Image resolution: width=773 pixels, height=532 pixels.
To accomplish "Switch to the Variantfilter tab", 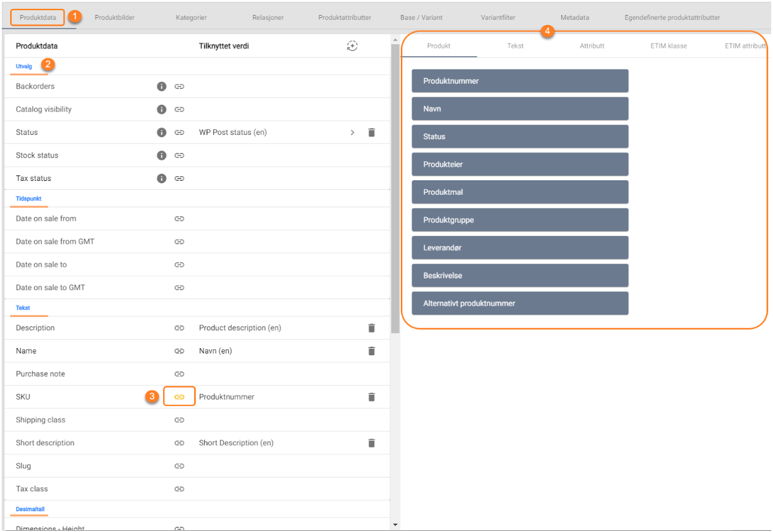I will tap(498, 17).
